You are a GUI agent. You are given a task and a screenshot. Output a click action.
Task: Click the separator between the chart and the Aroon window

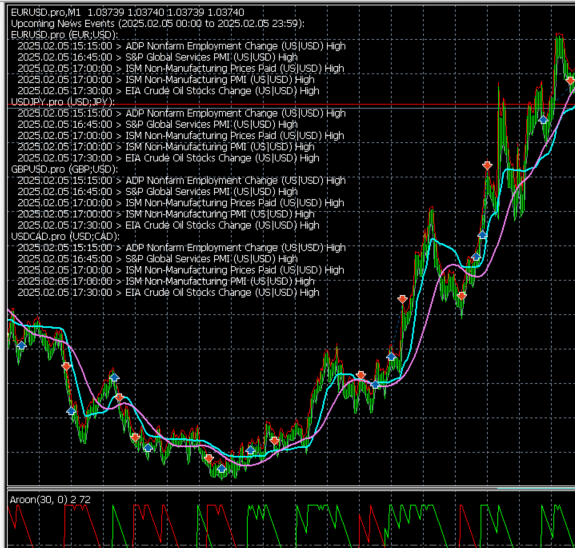point(291,486)
